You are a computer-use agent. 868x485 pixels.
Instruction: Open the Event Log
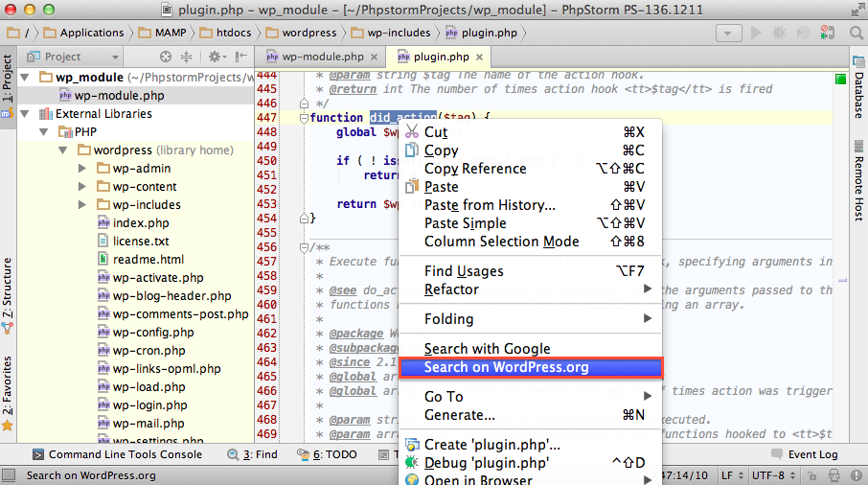pos(806,454)
